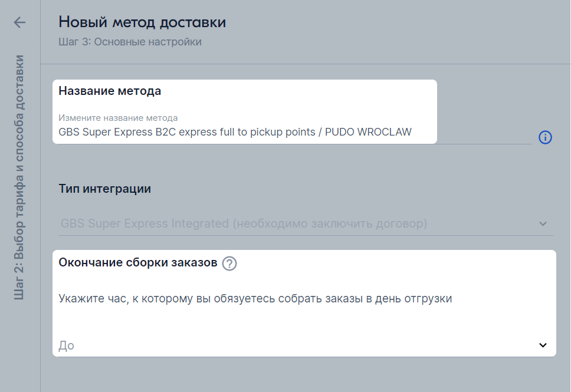The image size is (571, 392).
Task: Show help for Окончание сборки заказов
Action: (x=229, y=263)
